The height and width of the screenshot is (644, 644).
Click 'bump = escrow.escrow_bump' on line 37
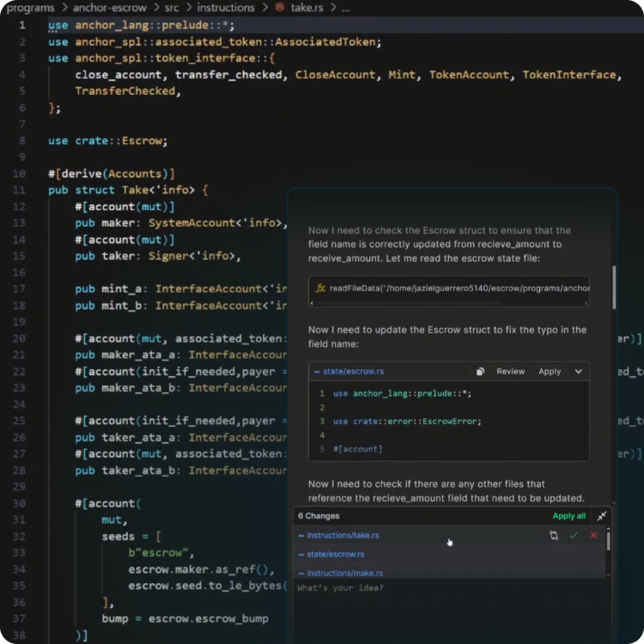185,618
